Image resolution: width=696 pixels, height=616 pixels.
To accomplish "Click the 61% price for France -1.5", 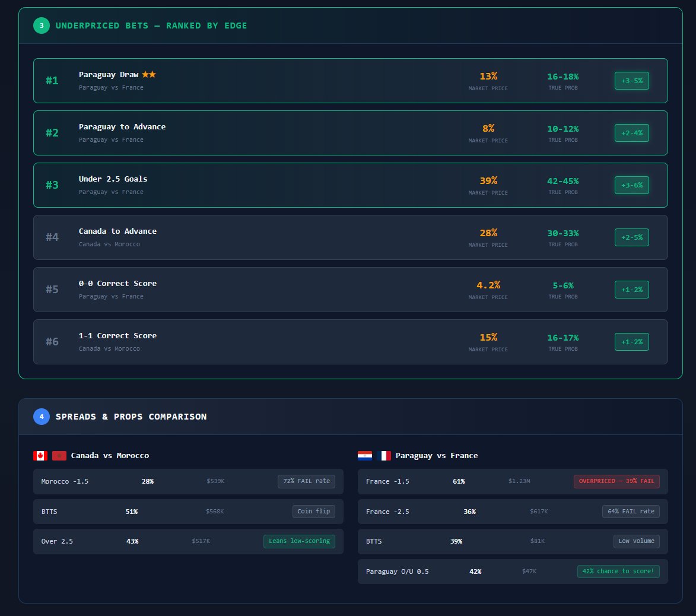I will (x=459, y=481).
